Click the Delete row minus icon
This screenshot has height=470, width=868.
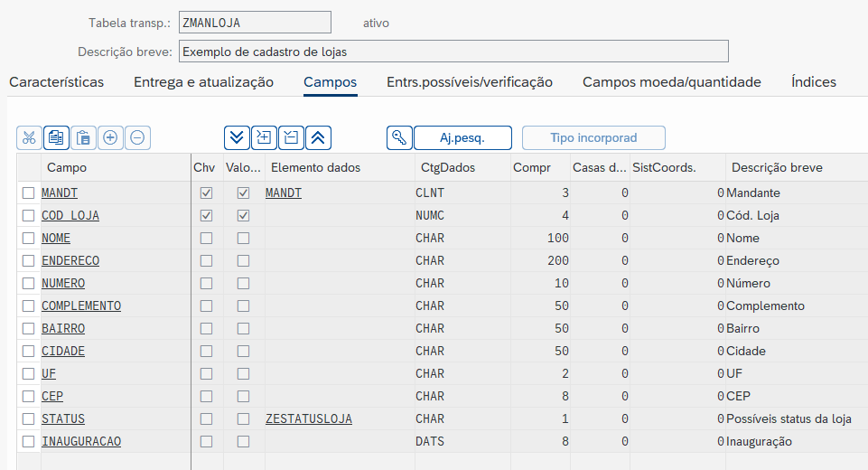pyautogui.click(x=137, y=137)
